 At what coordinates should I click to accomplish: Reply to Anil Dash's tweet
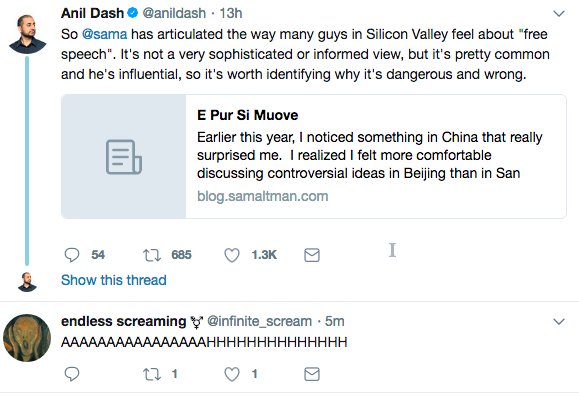tap(72, 255)
